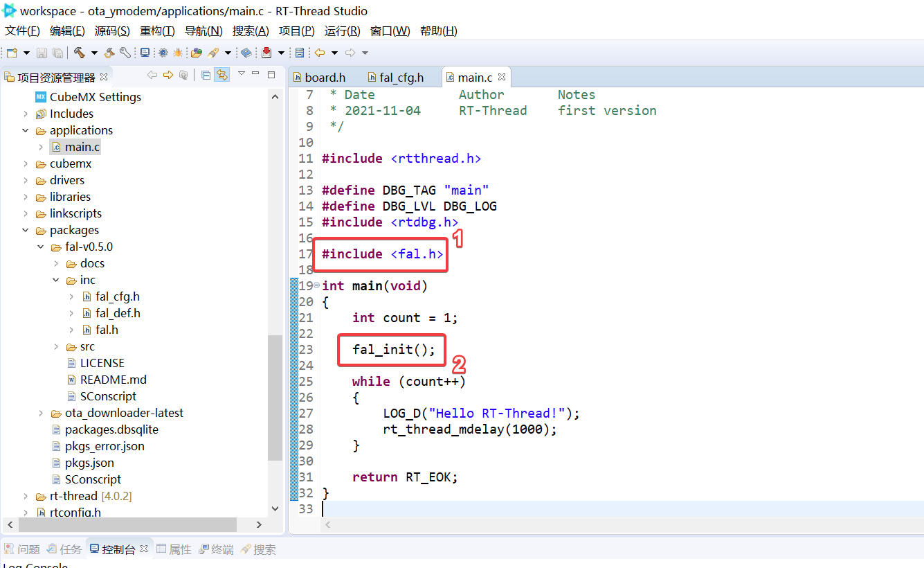
Task: Open the dropdown arrow beside the New icon
Action: coord(26,53)
